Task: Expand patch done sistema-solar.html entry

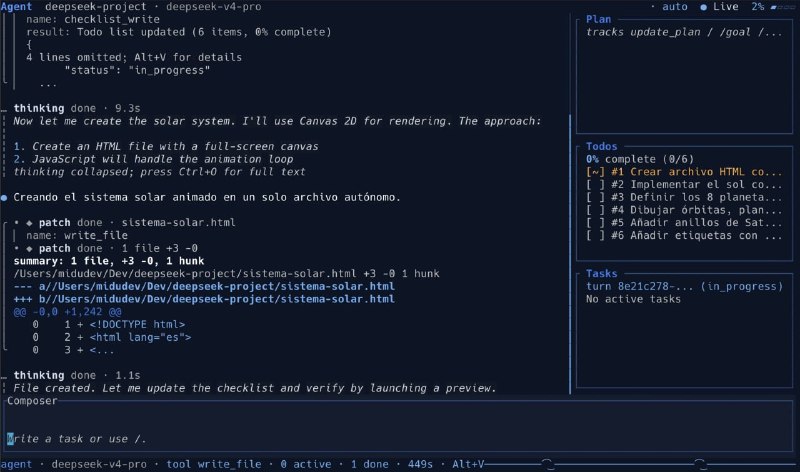Action: coord(137,223)
